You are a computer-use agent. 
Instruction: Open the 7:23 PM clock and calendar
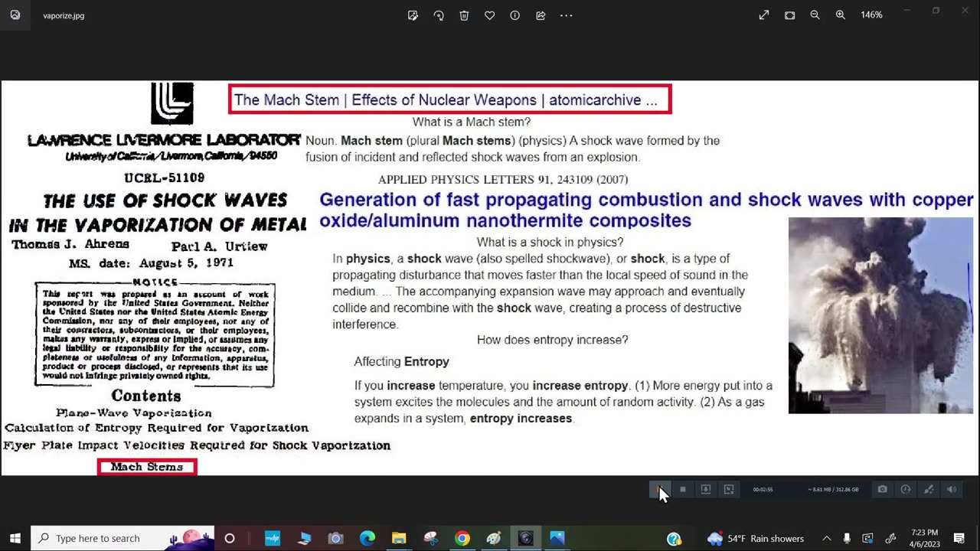point(925,538)
